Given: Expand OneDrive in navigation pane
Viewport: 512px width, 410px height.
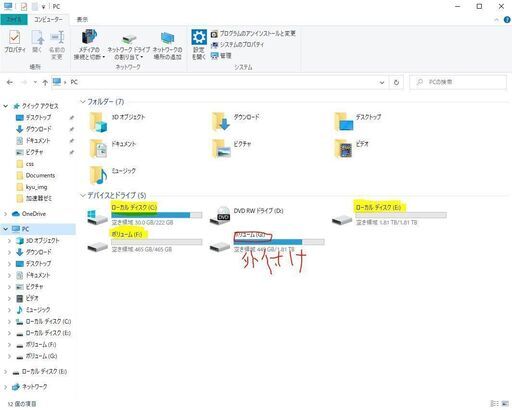Looking at the screenshot, I should [5, 214].
